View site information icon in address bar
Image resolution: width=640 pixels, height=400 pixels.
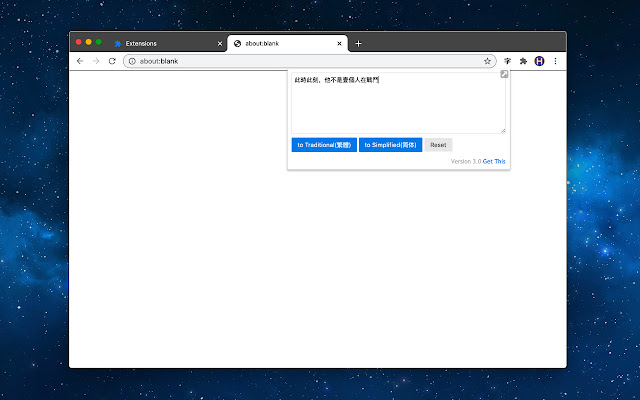[132, 61]
